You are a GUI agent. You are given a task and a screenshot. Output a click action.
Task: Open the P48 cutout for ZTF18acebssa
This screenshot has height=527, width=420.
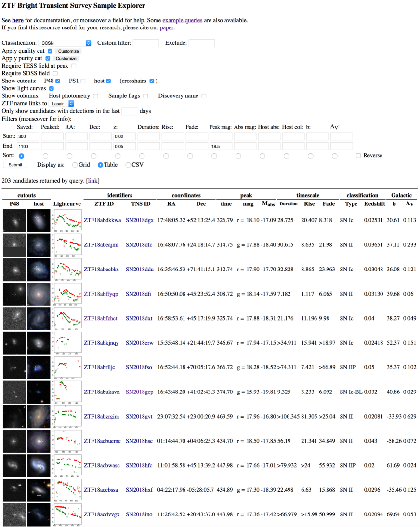pos(14,490)
